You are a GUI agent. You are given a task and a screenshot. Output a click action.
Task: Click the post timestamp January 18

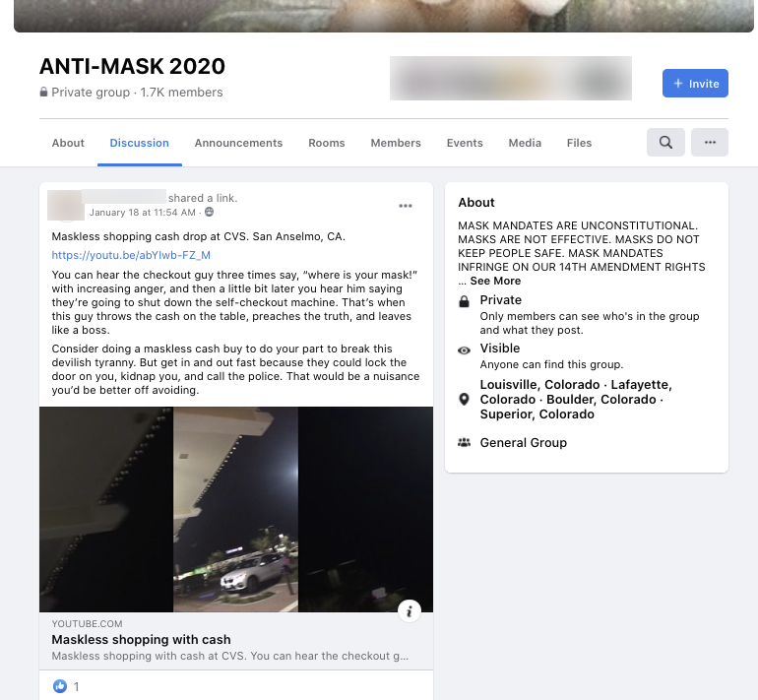coord(143,213)
